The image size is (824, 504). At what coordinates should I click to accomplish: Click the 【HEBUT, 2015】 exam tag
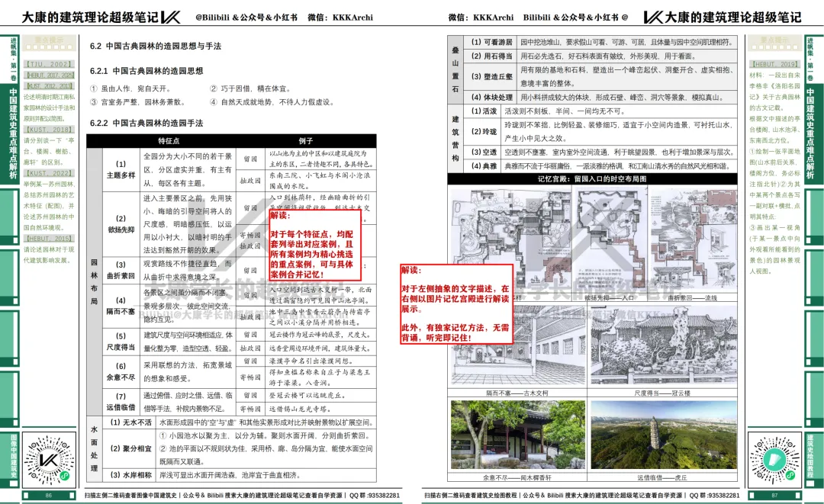coord(50,239)
